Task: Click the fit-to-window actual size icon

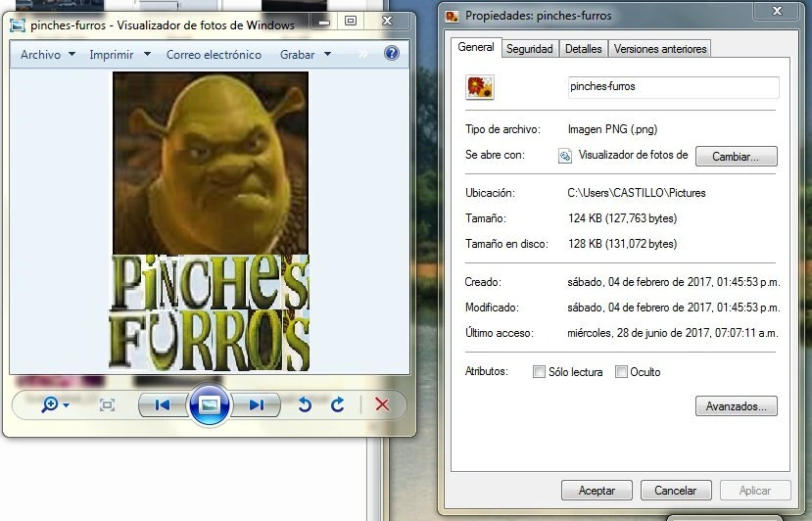Action: 108,404
